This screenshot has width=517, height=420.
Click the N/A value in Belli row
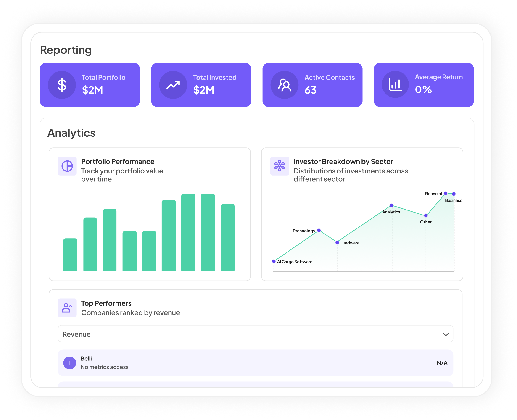click(442, 363)
